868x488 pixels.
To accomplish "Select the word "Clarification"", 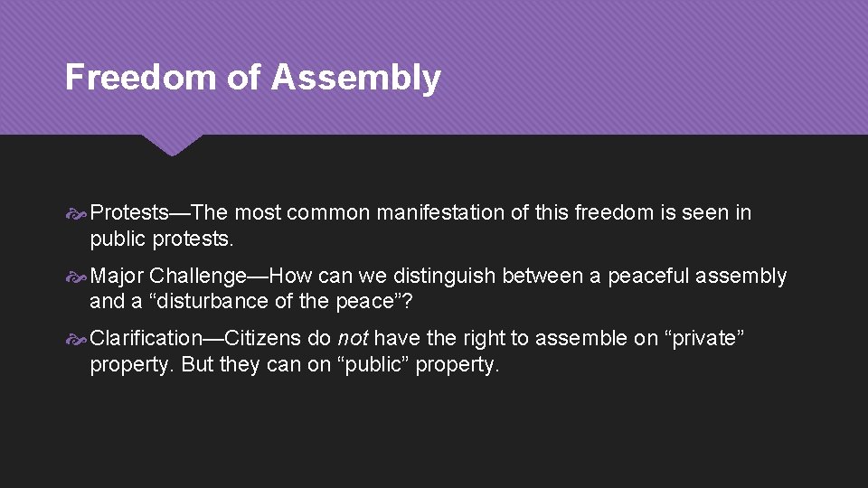I will pos(146,338).
